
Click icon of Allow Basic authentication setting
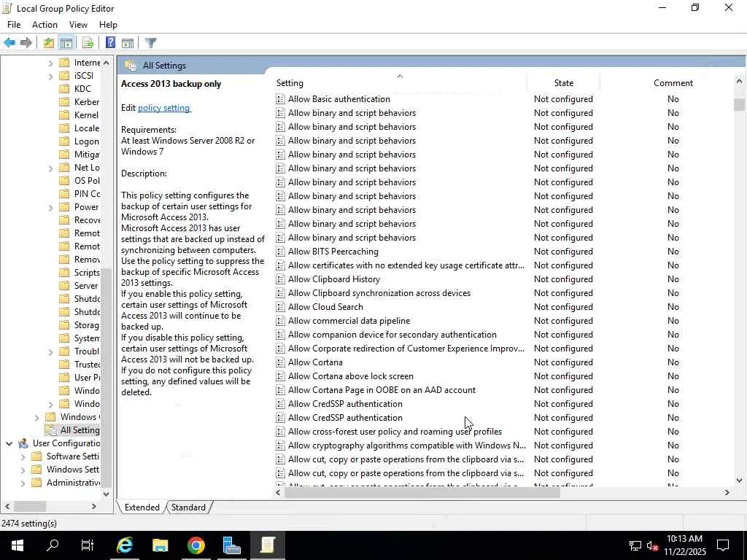pyautogui.click(x=281, y=99)
